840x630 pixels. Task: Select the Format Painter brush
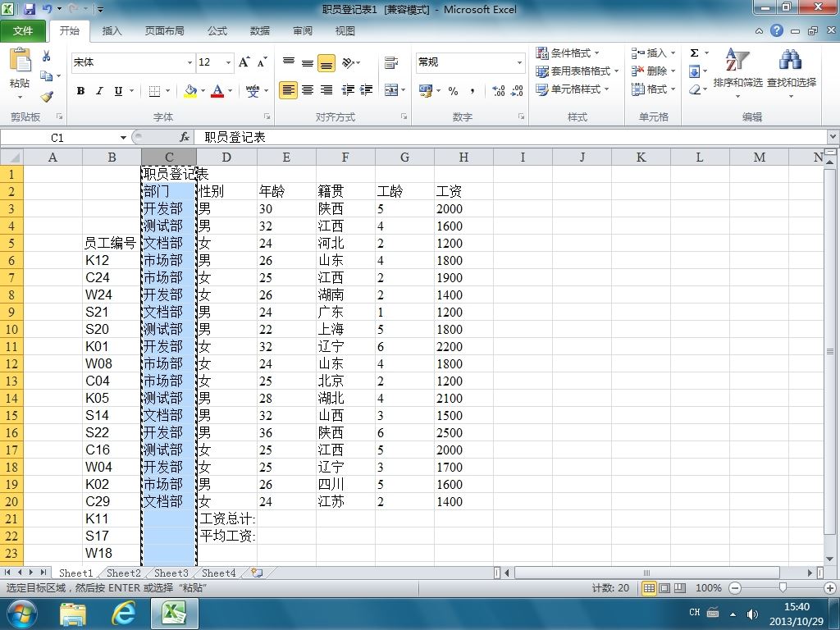[47, 97]
